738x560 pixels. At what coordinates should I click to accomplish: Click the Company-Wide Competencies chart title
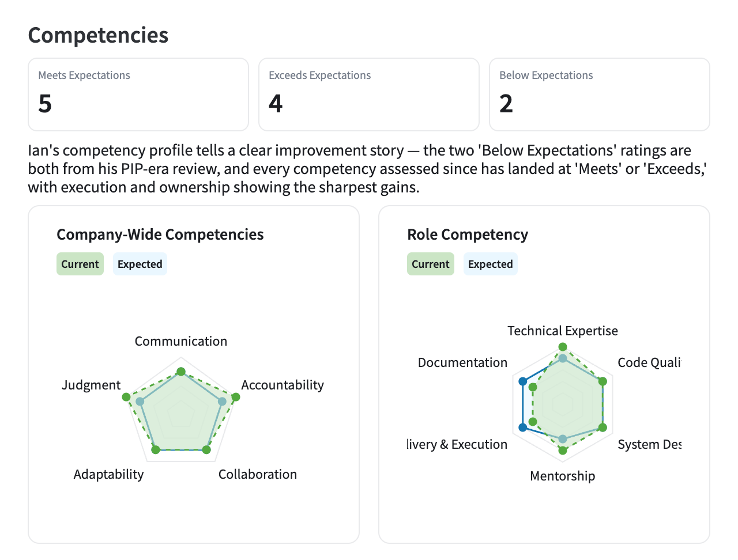tap(160, 234)
